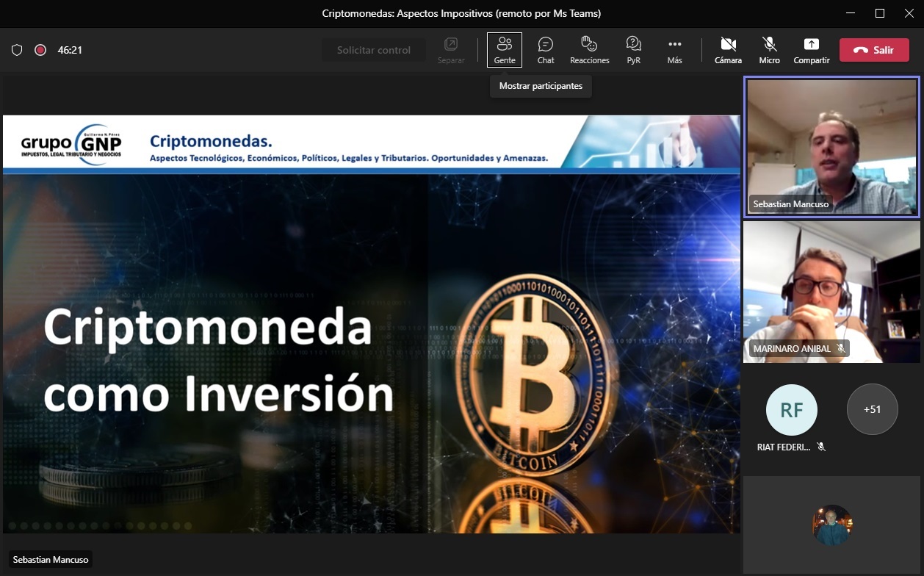Viewport: 924px width, 576px height.
Task: Click the Criptomoneda como Inversión slide title
Action: click(218, 361)
